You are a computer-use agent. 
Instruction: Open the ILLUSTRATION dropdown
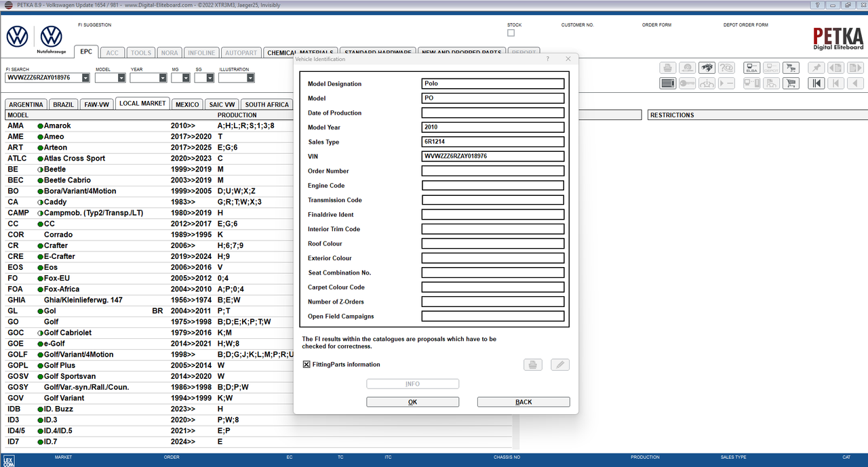pos(250,78)
